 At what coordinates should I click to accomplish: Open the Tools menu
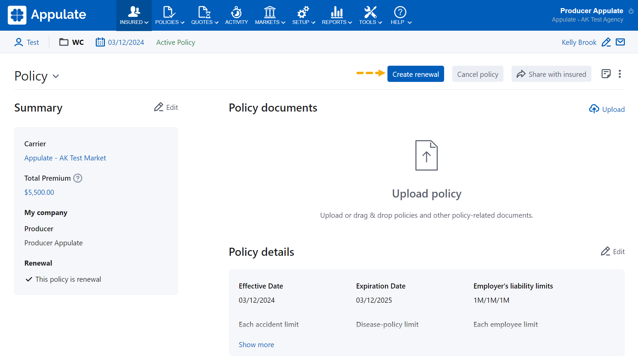click(x=370, y=16)
